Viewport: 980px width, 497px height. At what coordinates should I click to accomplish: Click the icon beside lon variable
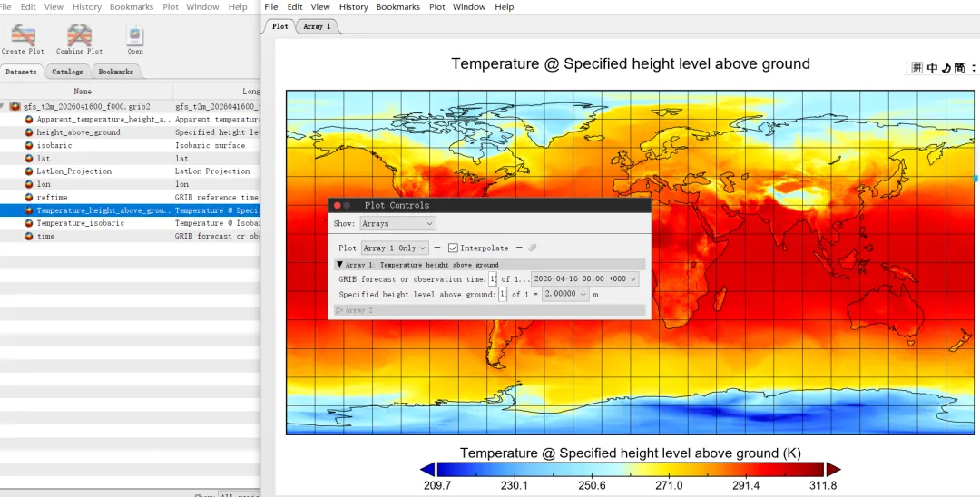[x=29, y=184]
